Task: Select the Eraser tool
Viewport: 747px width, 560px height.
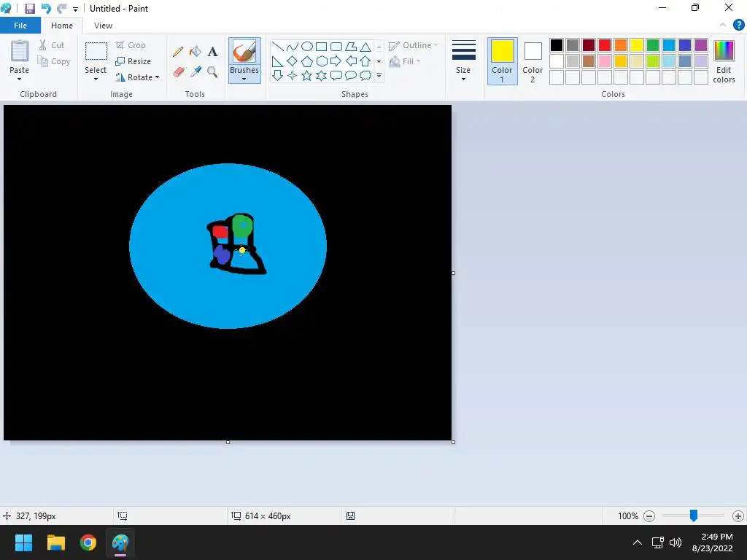Action: (178, 72)
